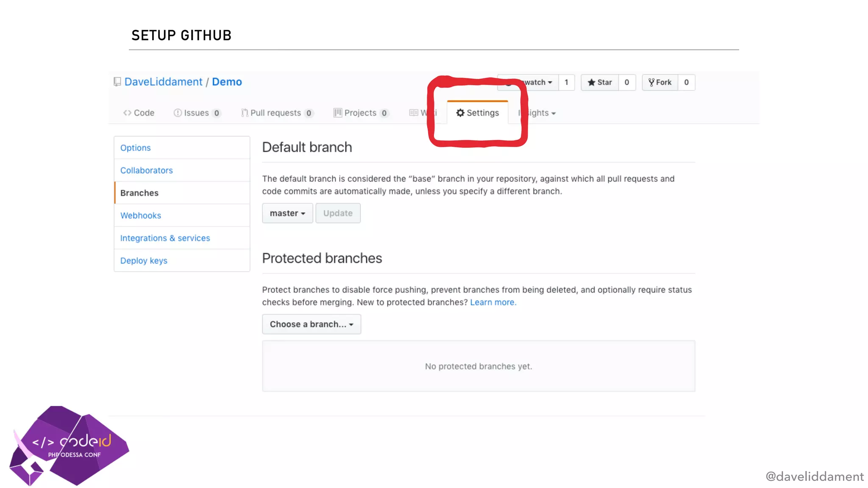Click the Settings gear icon
The image size is (868, 488).
click(x=460, y=113)
